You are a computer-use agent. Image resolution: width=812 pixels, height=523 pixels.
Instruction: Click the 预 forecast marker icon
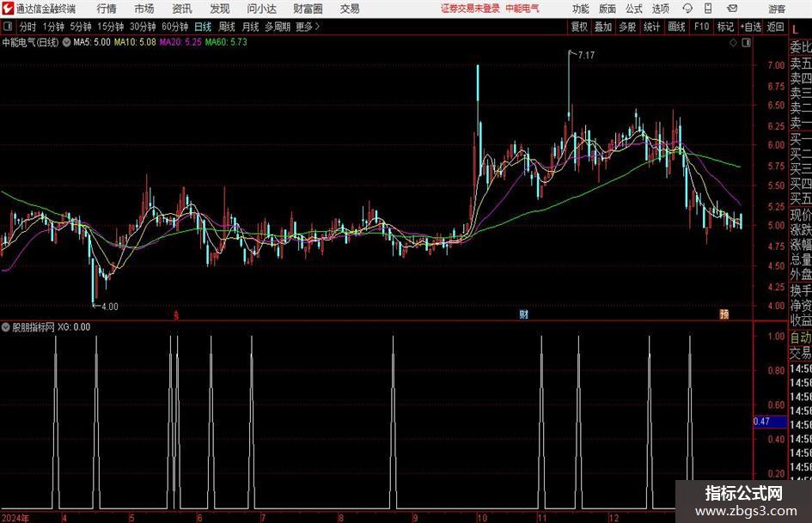point(724,314)
